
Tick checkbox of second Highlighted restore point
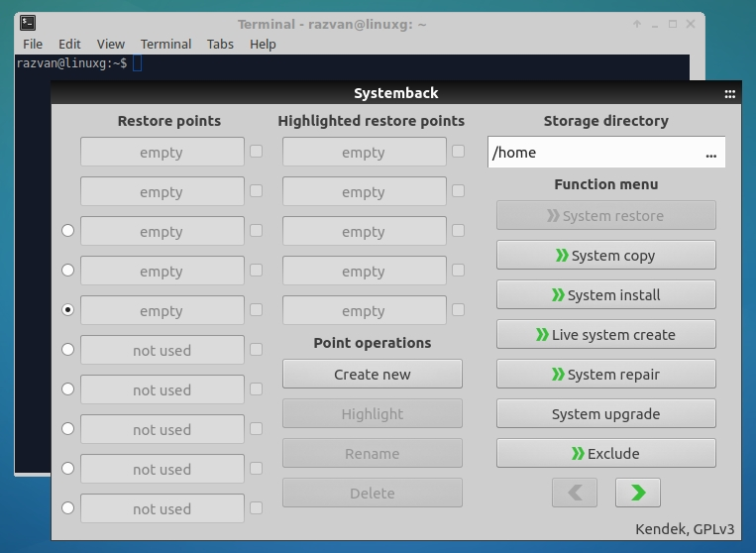[x=458, y=191]
